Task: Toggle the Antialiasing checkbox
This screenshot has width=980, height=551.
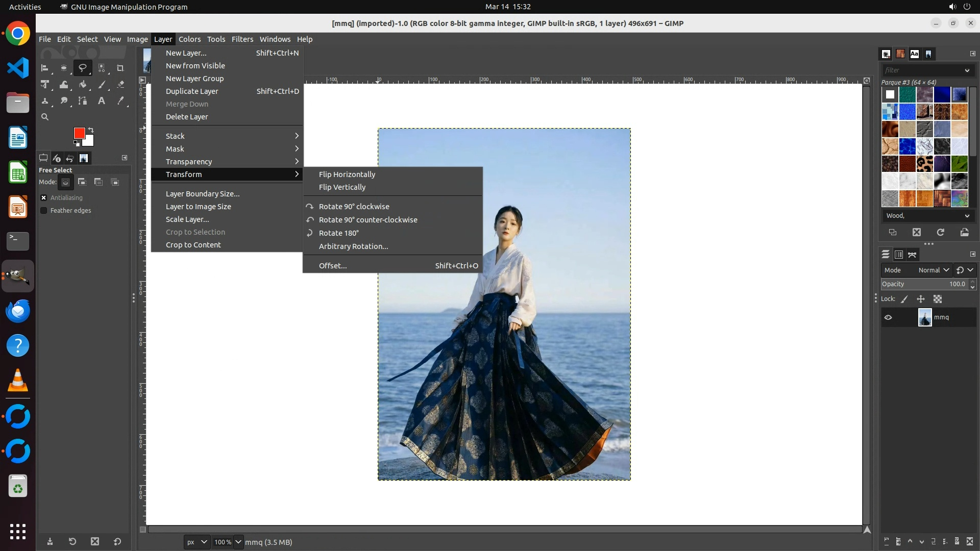Action: pyautogui.click(x=44, y=198)
